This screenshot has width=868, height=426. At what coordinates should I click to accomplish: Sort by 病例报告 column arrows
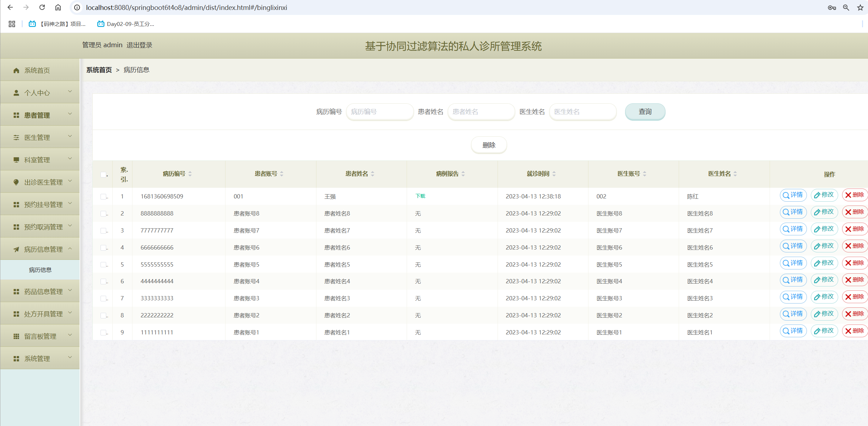pos(463,174)
